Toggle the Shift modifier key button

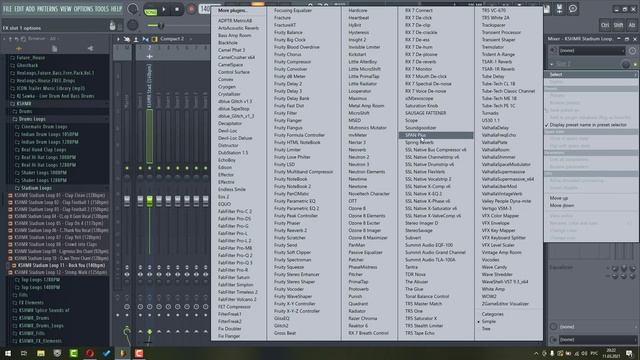618,25
